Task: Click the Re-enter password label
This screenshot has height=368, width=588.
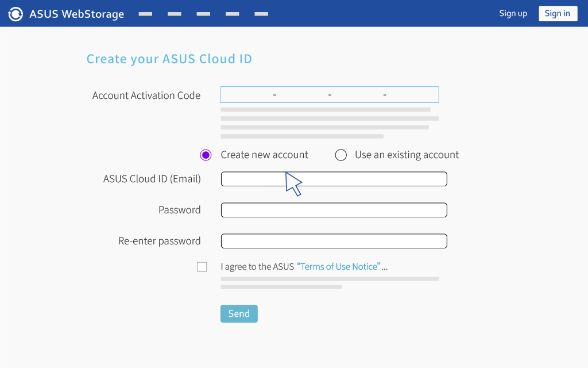Action: [x=160, y=241]
